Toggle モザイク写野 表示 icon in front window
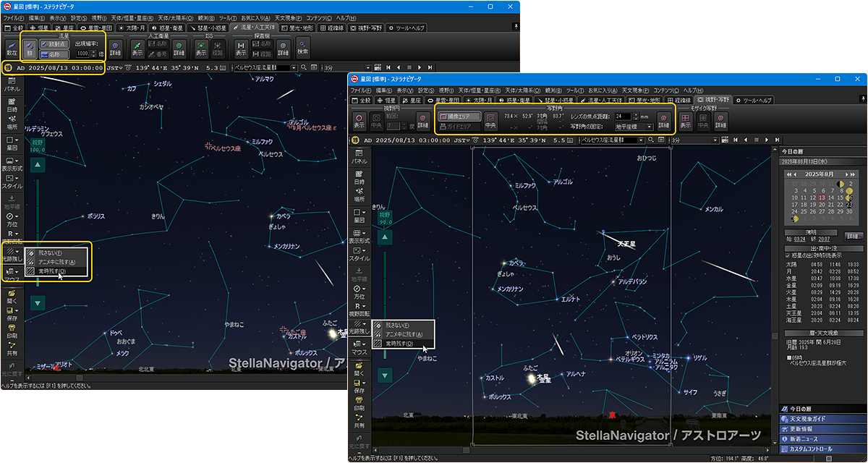868x463 pixels. (685, 120)
